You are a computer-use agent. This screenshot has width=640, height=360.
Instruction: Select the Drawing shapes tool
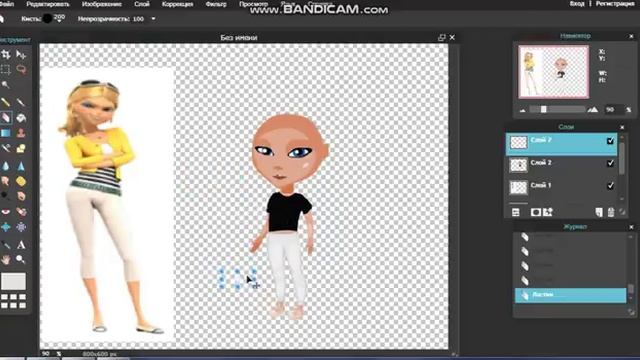tap(21, 148)
